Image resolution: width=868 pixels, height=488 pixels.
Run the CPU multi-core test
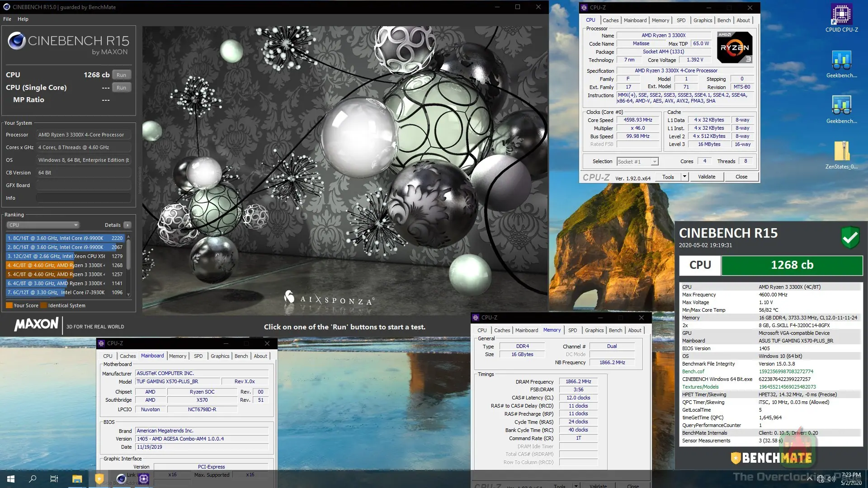(121, 75)
